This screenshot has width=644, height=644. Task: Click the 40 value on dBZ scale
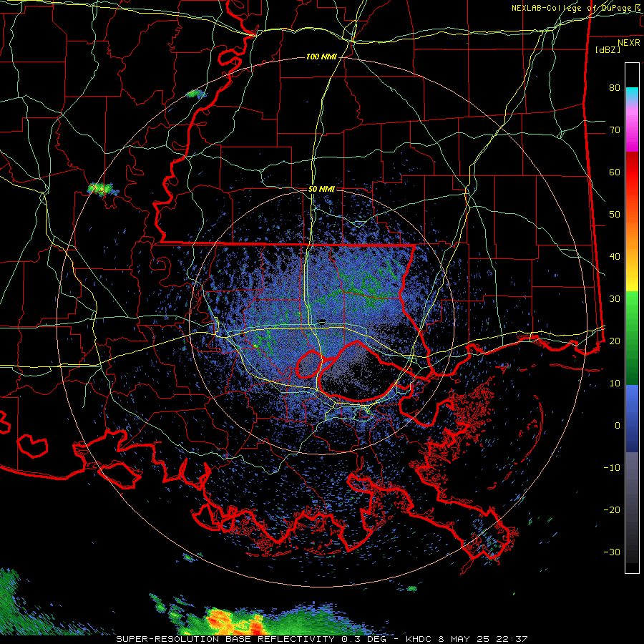615,257
